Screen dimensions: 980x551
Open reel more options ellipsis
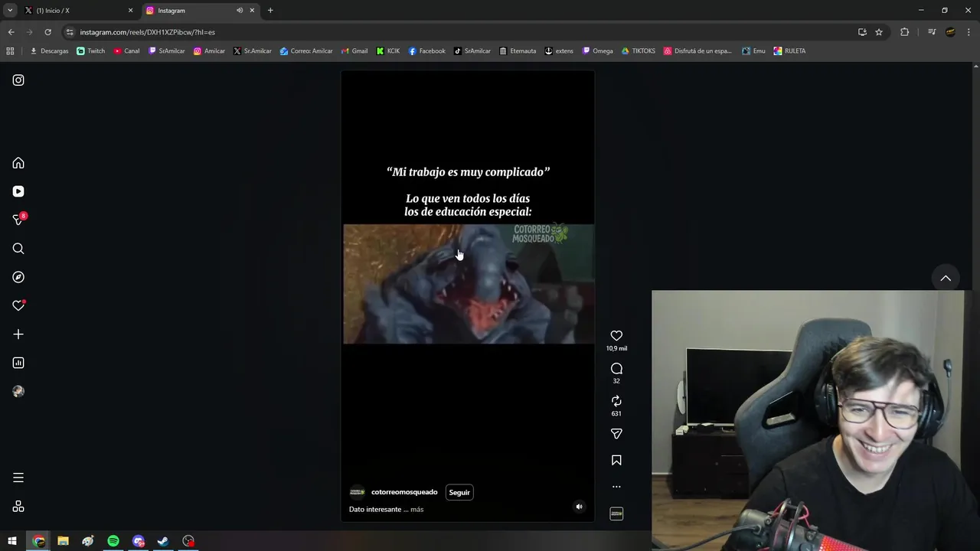(x=616, y=487)
